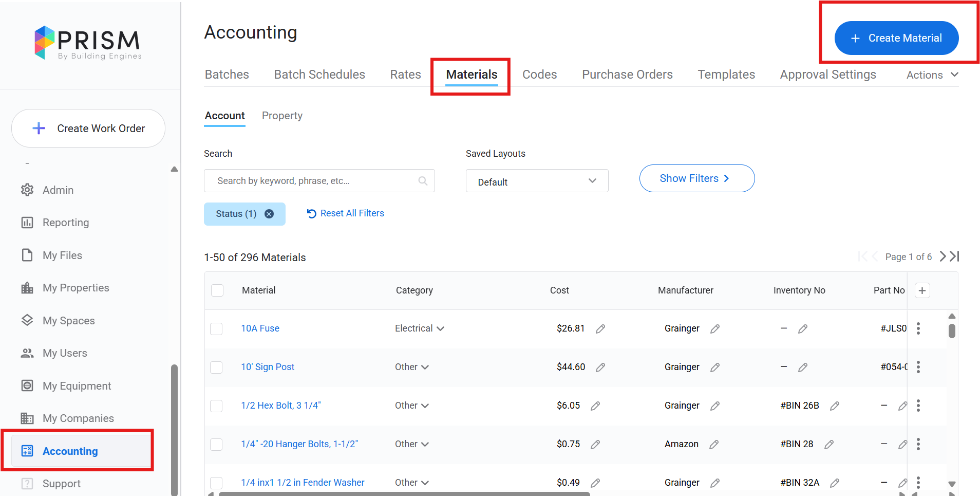Viewport: 980px width, 496px height.
Task: Select all materials with header checkbox
Action: 217,290
